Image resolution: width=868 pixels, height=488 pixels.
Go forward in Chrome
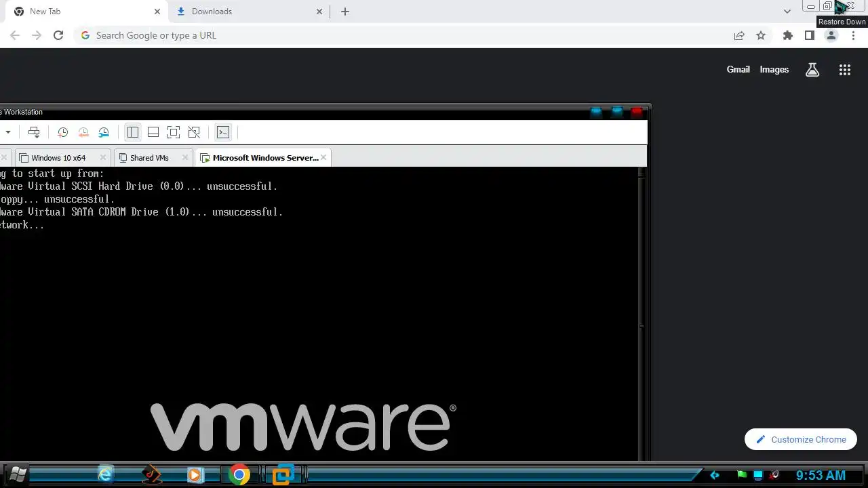pos(37,35)
